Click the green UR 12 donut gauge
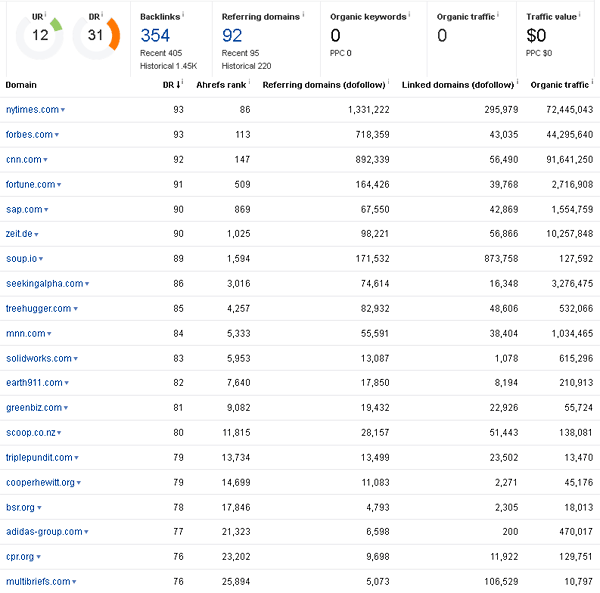Viewport: 600px width, 593px height. 40,36
